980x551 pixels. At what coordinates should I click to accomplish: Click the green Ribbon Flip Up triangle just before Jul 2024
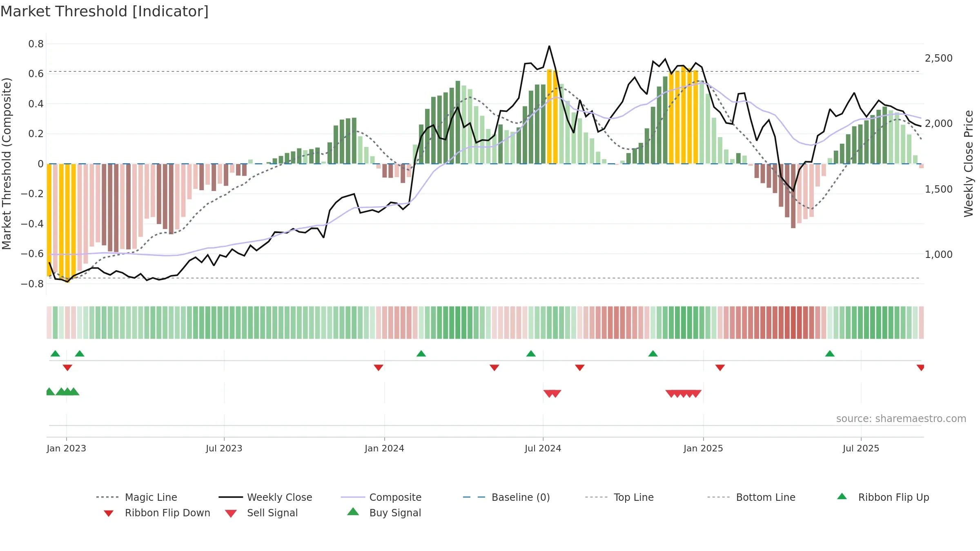(x=531, y=353)
